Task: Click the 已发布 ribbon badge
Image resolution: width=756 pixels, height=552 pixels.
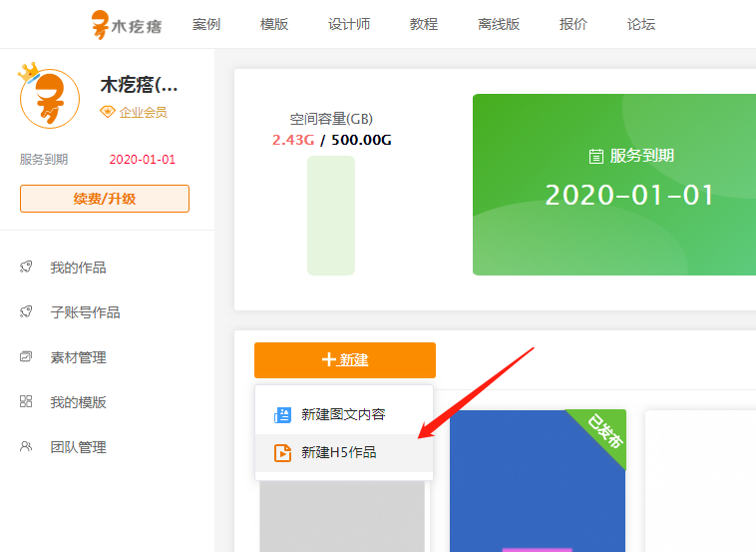Action: 605,431
